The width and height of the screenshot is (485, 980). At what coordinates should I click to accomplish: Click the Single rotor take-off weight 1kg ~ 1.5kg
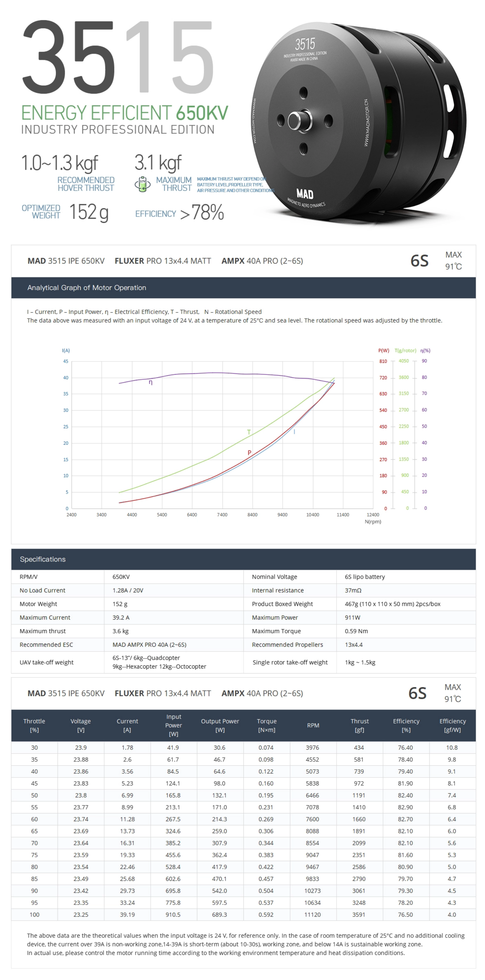click(360, 662)
